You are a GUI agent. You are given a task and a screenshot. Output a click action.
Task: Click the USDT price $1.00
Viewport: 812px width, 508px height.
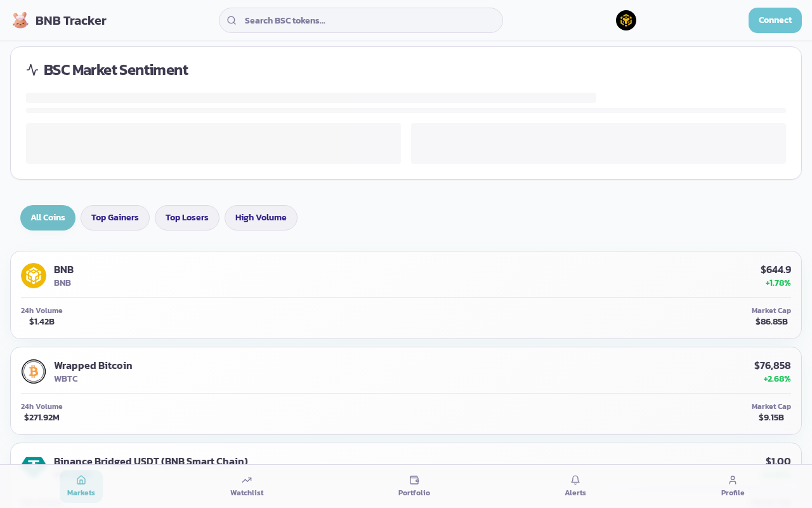pyautogui.click(x=778, y=461)
